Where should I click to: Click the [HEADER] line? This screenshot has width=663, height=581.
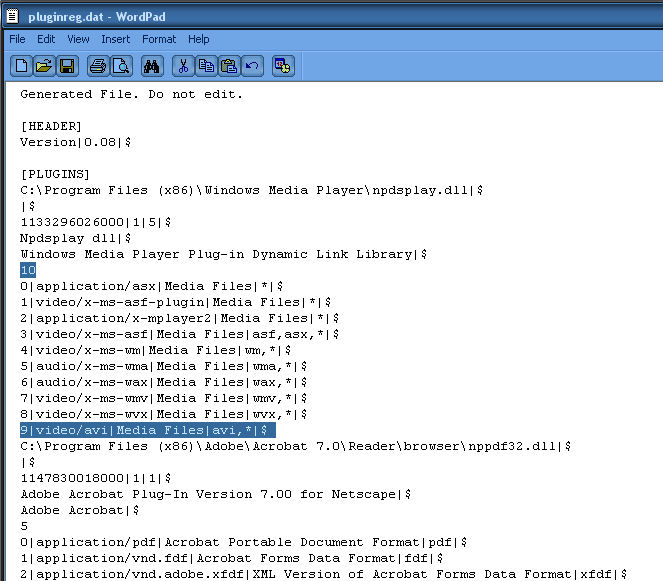click(51, 126)
